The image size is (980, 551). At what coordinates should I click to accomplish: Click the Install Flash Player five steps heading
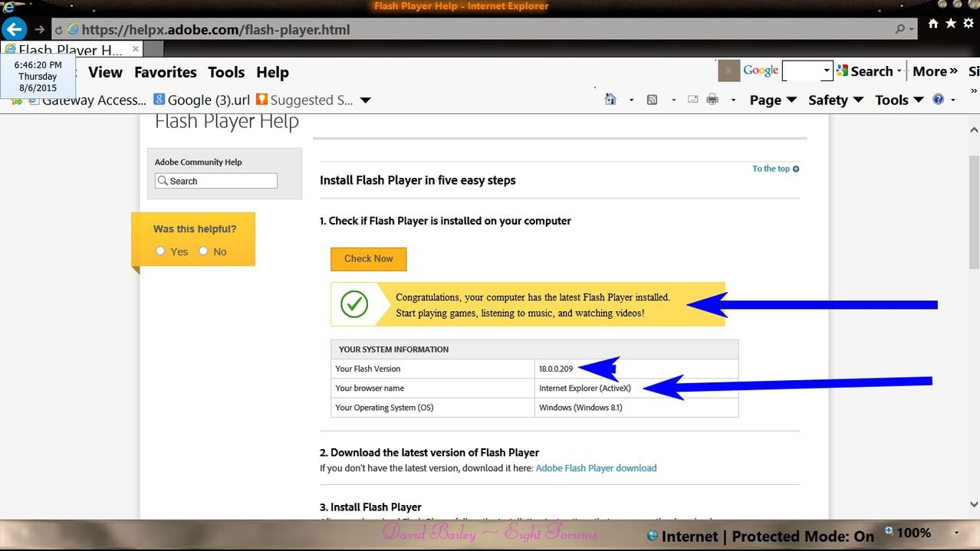click(418, 181)
